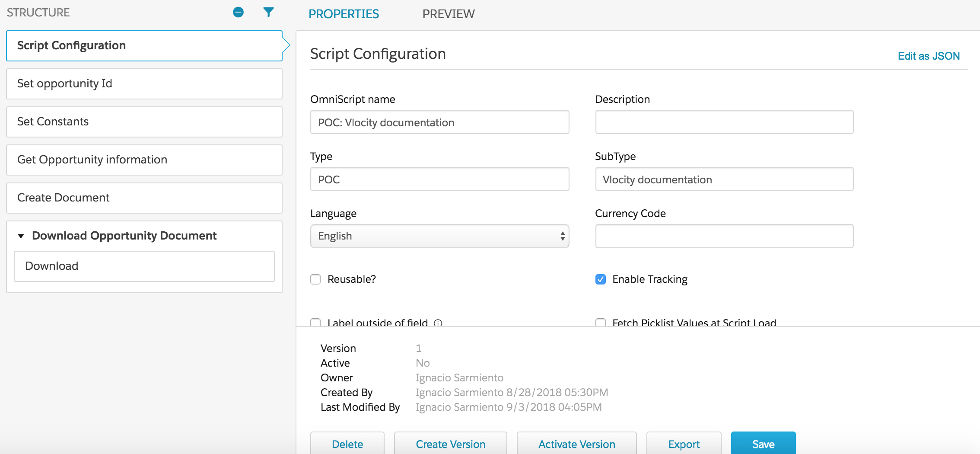Export the OmniScript

coord(684,444)
